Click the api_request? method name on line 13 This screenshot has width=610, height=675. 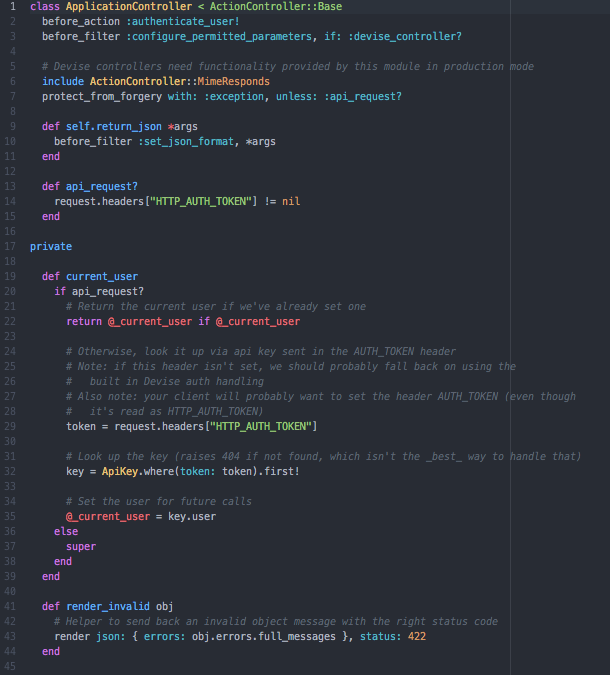(102, 186)
